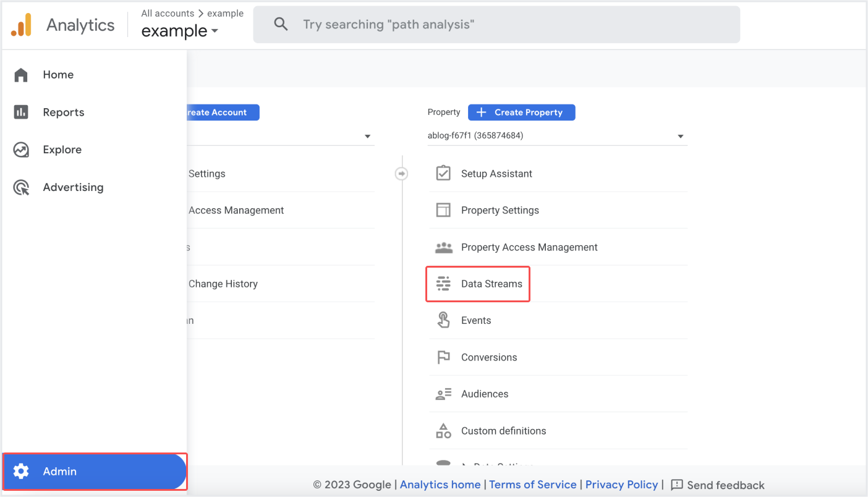The width and height of the screenshot is (868, 497).
Task: Click the Custom definitions shapes icon
Action: click(x=443, y=431)
